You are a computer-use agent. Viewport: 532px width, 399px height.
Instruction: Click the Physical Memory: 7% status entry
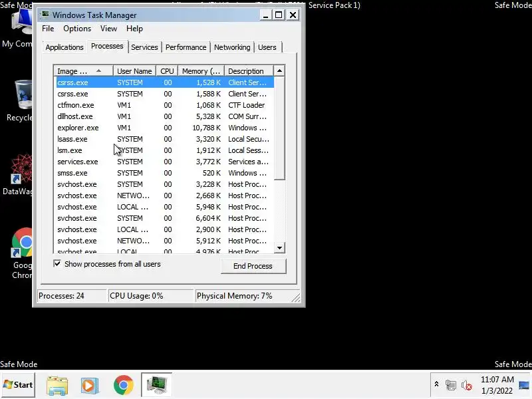[243, 296]
